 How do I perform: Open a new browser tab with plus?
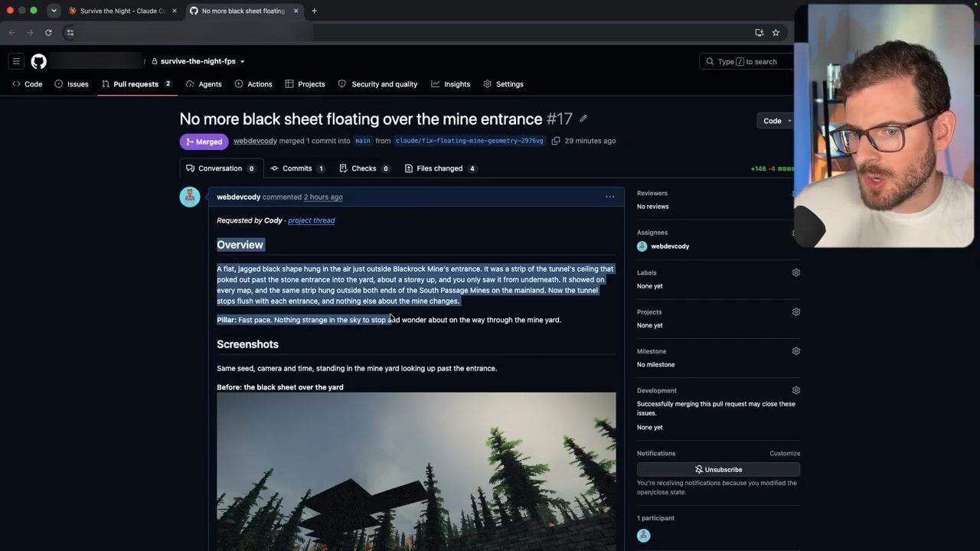tap(314, 11)
